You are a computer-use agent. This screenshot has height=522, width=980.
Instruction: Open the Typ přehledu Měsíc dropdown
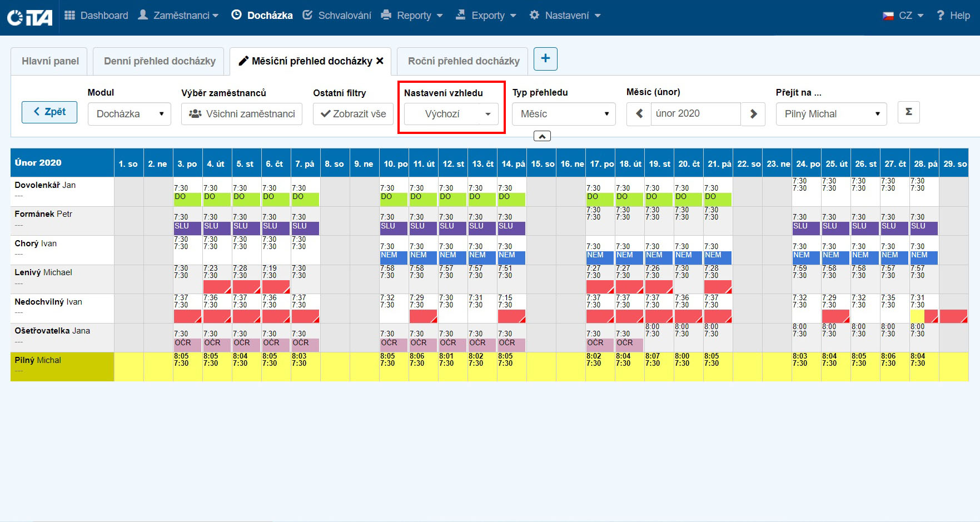(x=564, y=114)
